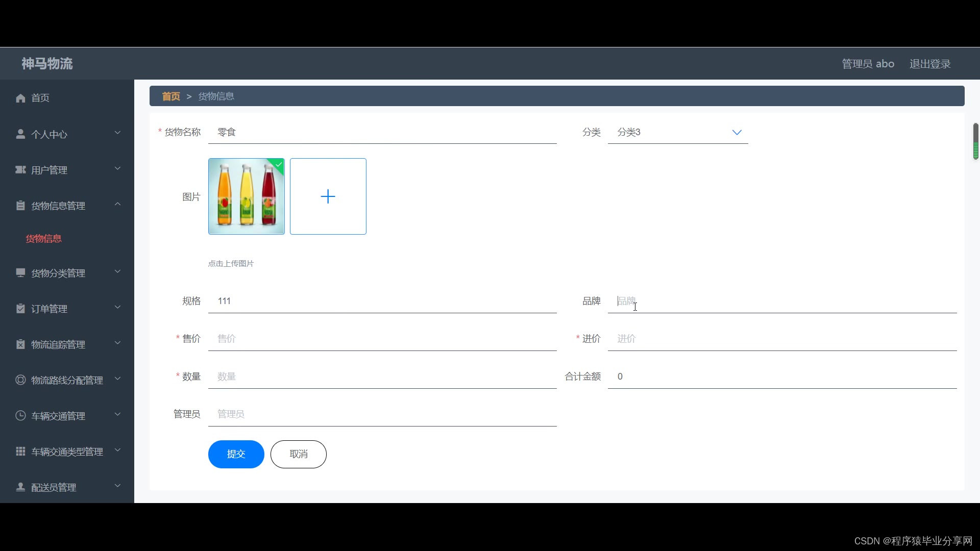Viewport: 980px width, 551px height.
Task: Click the uploaded juice bottles thumbnail
Action: click(x=246, y=196)
